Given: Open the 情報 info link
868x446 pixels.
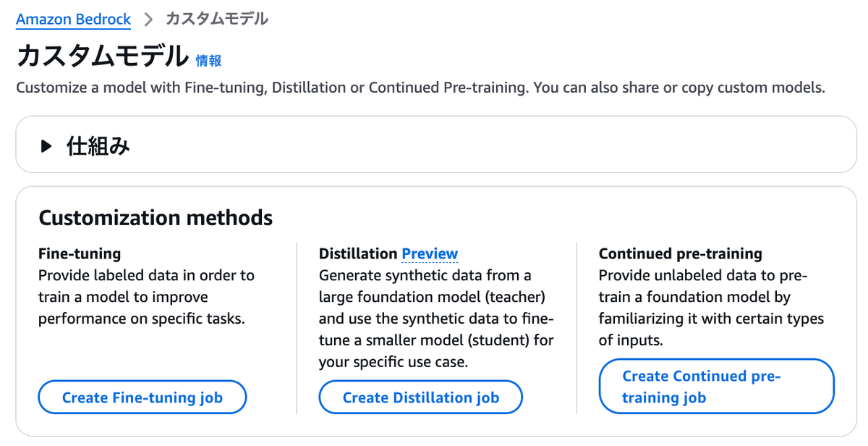Looking at the screenshot, I should coord(208,61).
